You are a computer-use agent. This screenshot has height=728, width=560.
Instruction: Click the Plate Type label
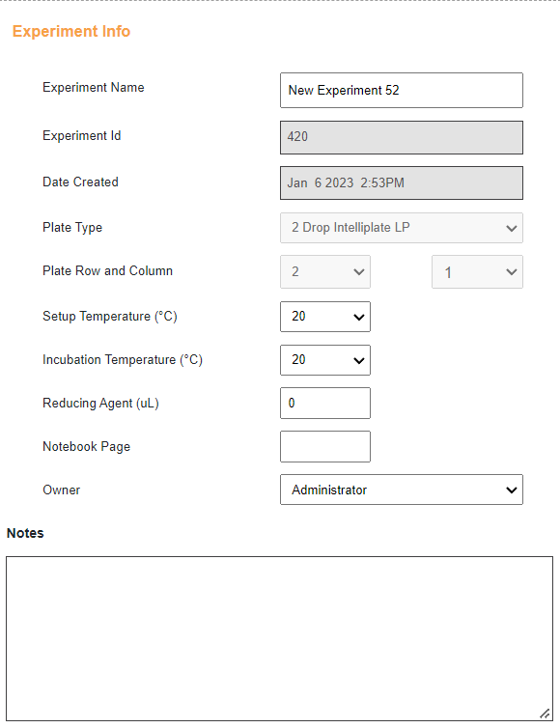72,228
